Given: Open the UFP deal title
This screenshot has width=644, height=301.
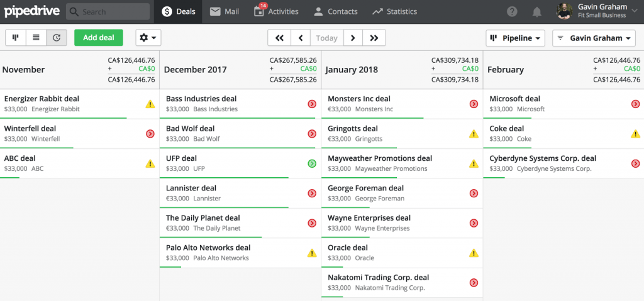Looking at the screenshot, I should tap(181, 158).
